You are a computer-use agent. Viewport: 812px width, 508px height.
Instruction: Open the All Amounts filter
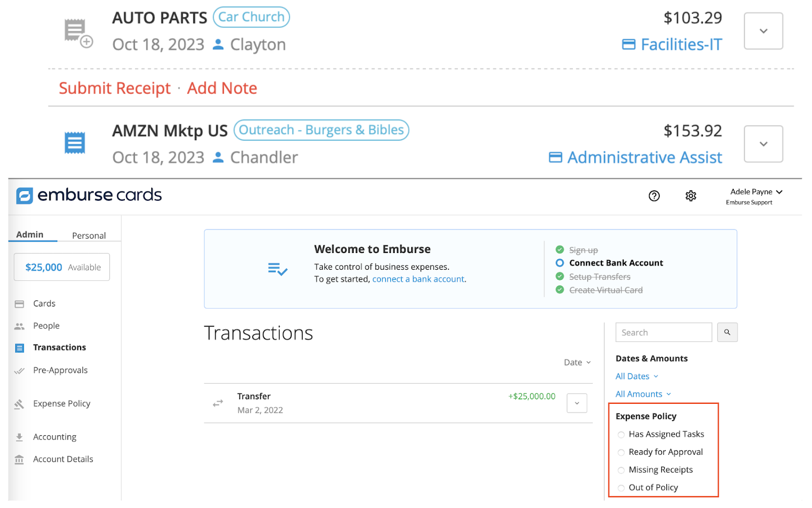pos(643,394)
